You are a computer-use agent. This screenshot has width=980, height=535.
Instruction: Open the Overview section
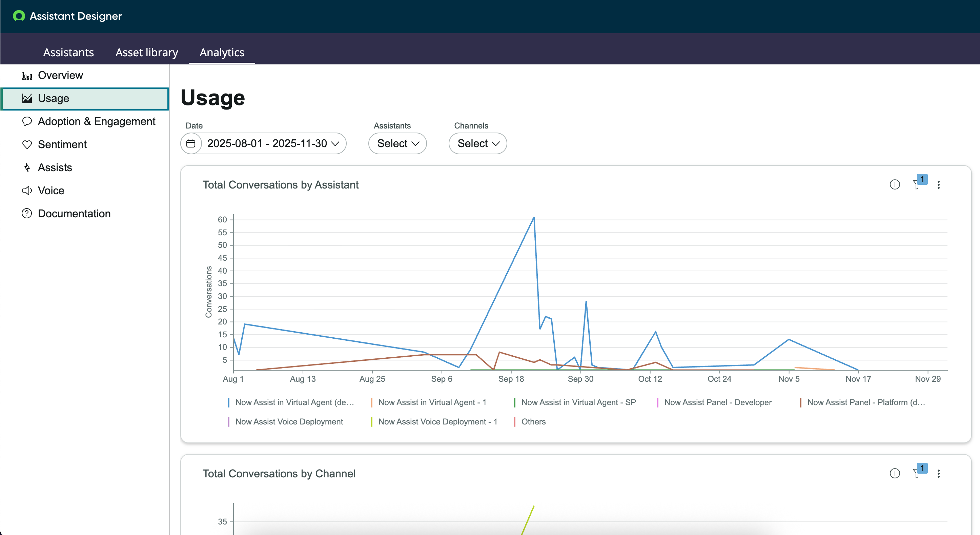84,76
